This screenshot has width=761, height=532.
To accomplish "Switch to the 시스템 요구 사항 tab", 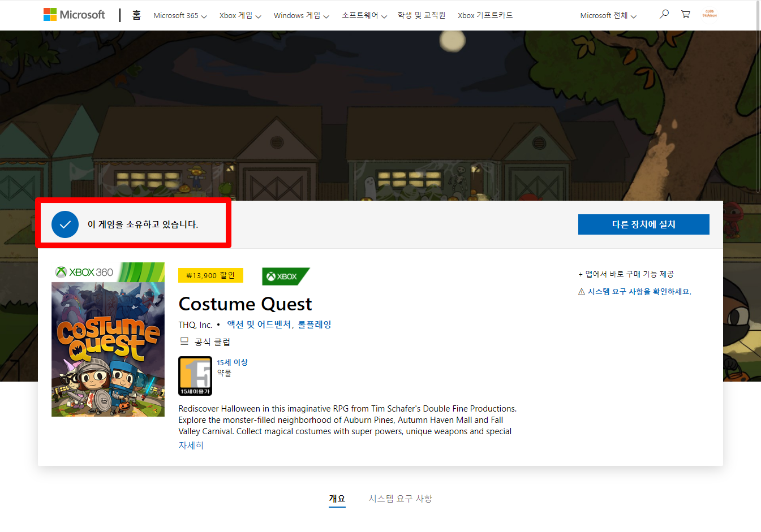I will pyautogui.click(x=401, y=499).
